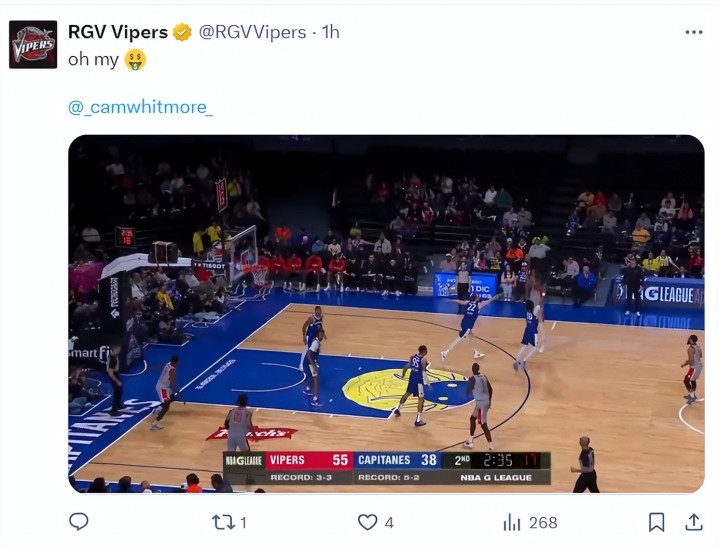Open the @_camwhitmore_ mention link
This screenshot has height=546, width=719.
(140, 107)
